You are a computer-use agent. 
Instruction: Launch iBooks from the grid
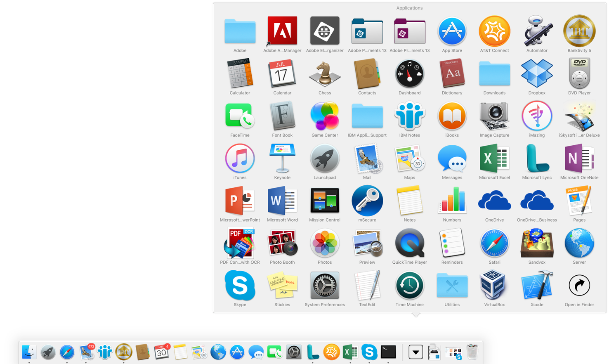452,116
